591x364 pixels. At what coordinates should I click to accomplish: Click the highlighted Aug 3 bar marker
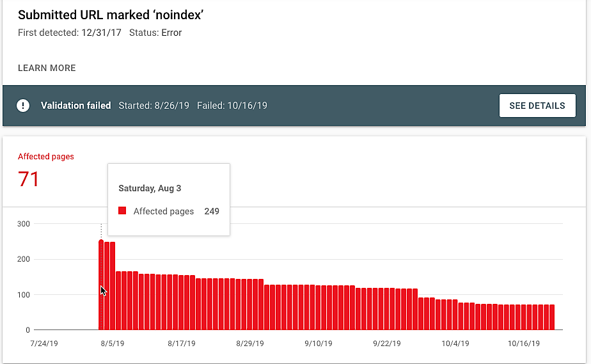[101, 242]
